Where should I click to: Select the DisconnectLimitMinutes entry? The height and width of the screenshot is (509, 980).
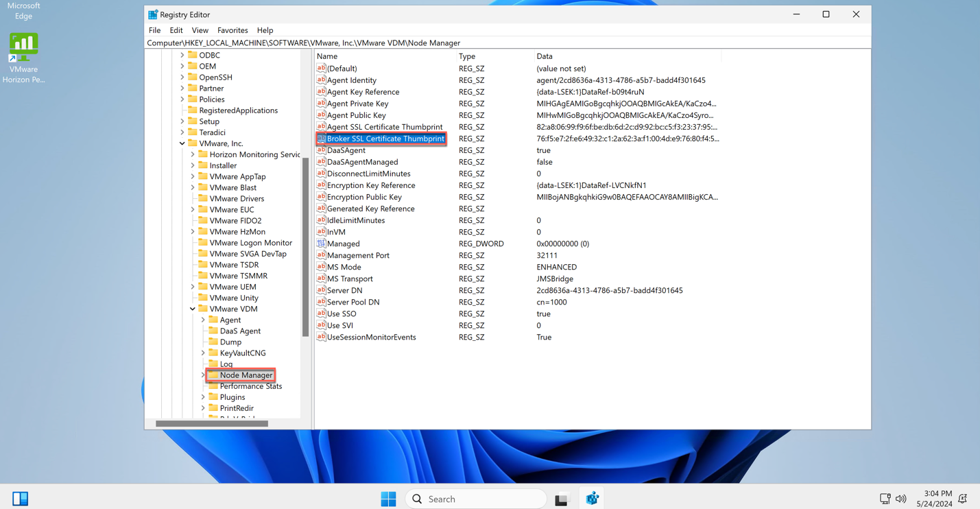pyautogui.click(x=368, y=174)
